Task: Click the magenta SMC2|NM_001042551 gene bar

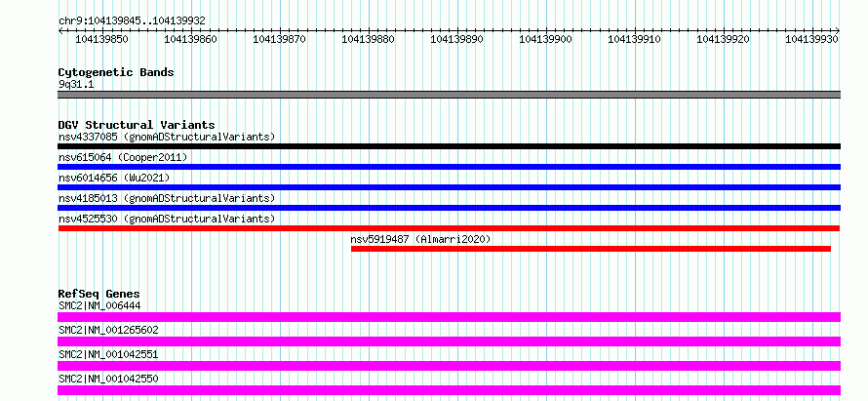Action: pos(449,366)
